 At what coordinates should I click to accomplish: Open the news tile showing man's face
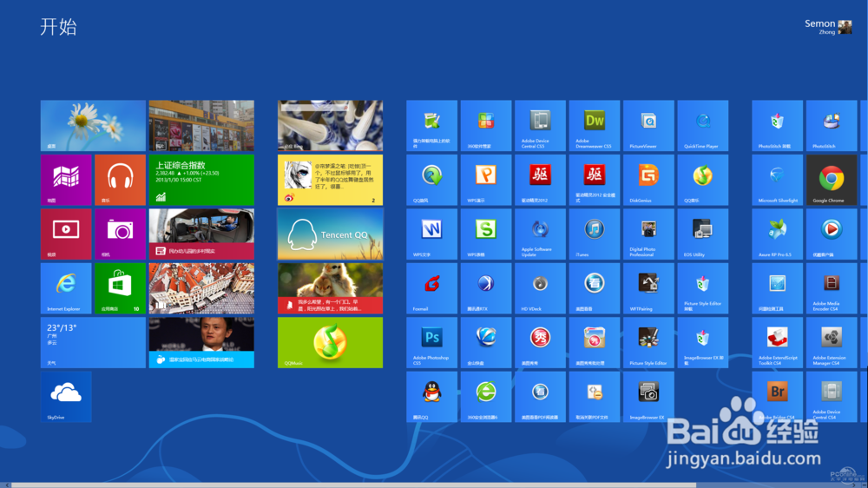(201, 343)
